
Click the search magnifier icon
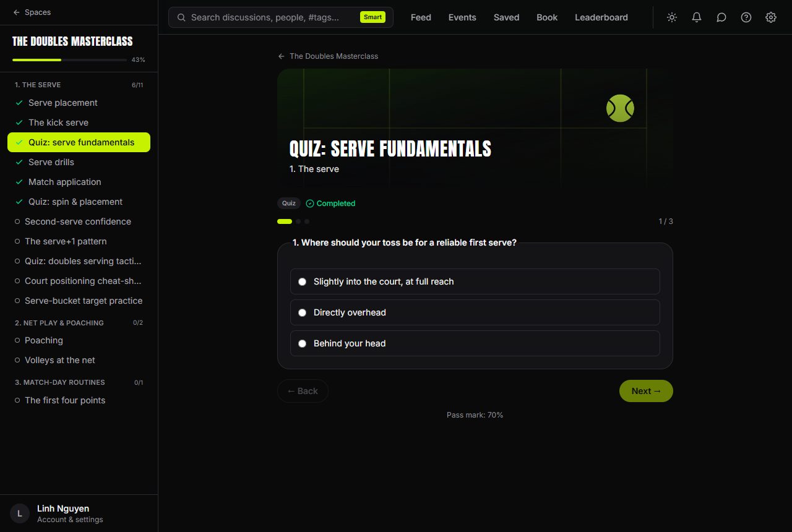pos(181,17)
